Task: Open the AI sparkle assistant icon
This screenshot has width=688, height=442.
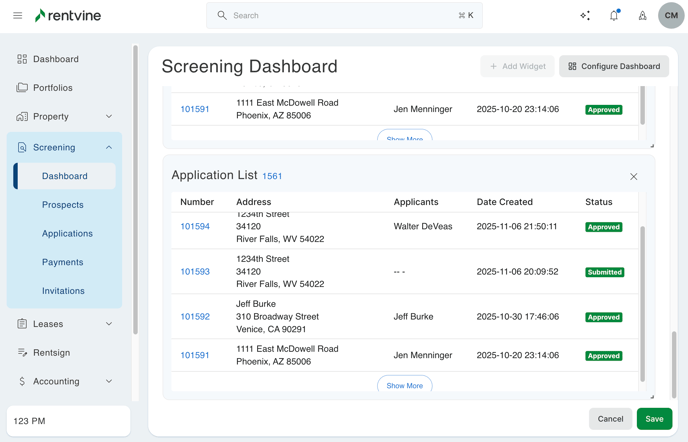Action: [x=585, y=15]
